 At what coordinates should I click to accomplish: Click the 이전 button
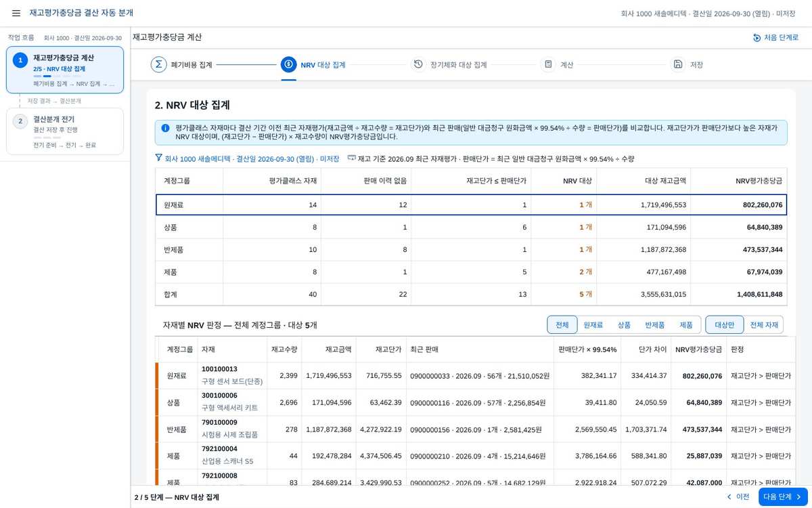point(738,496)
